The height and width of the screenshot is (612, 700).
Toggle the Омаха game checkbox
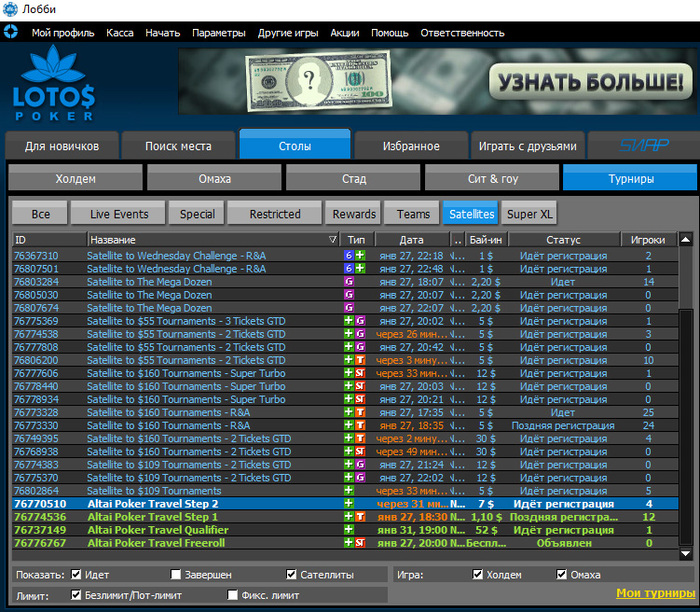click(562, 574)
